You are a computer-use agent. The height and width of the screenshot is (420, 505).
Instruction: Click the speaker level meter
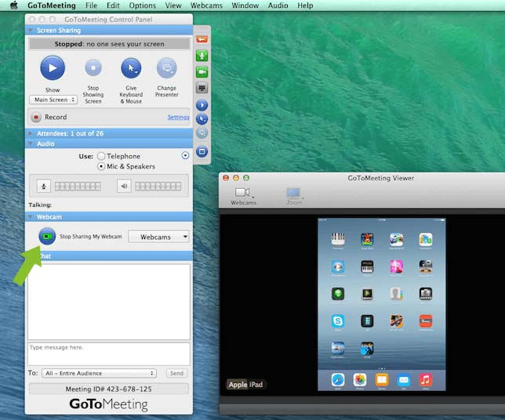(x=158, y=186)
